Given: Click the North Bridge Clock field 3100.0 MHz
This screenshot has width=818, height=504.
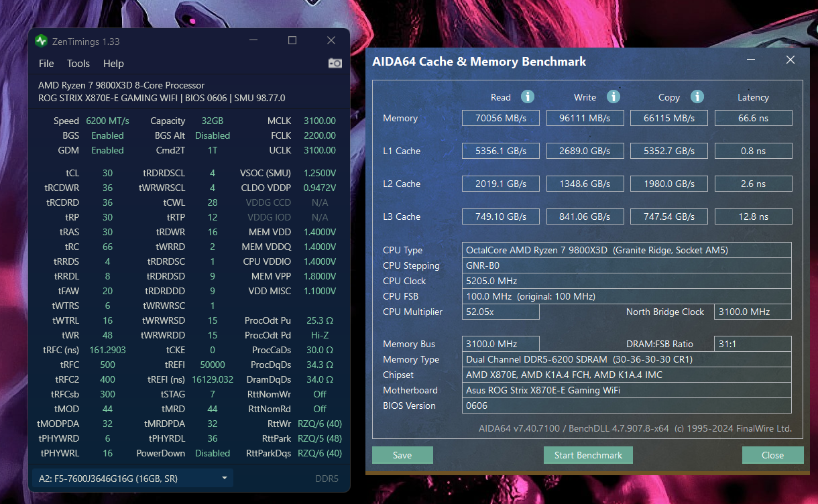Looking at the screenshot, I should pos(753,312).
